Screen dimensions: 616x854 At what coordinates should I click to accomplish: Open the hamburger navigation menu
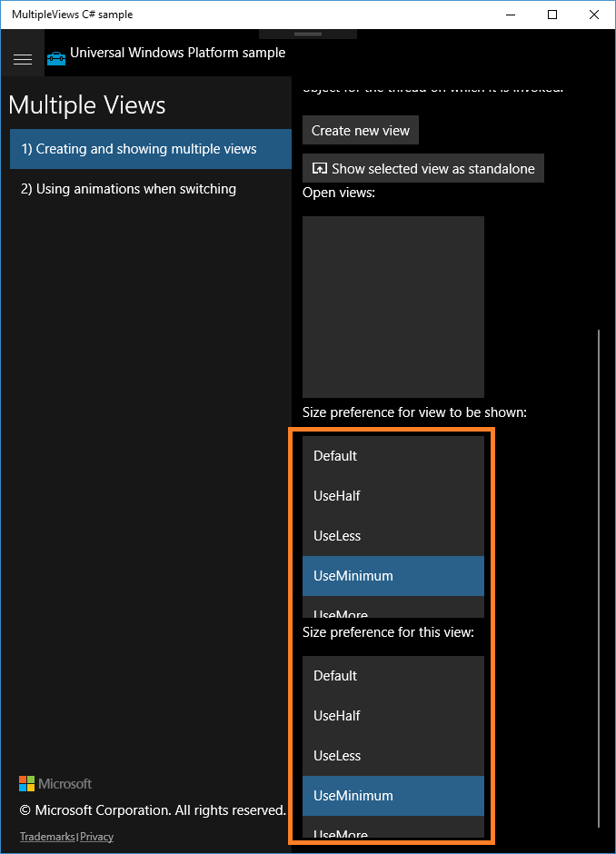coord(23,59)
